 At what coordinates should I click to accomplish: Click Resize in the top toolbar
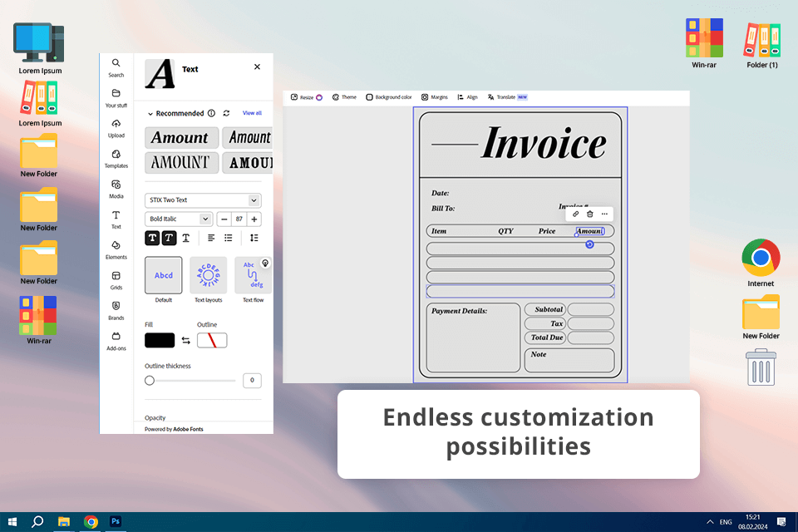(x=307, y=97)
